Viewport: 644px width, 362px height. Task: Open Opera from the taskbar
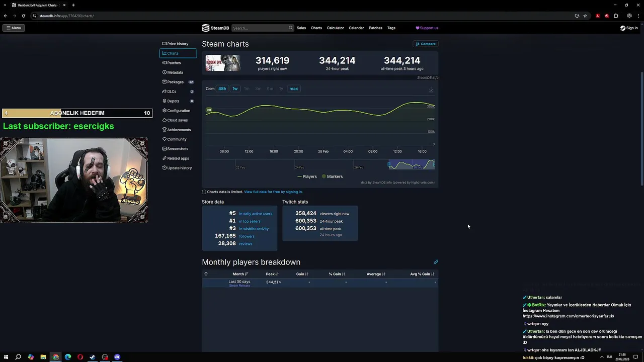80,357
